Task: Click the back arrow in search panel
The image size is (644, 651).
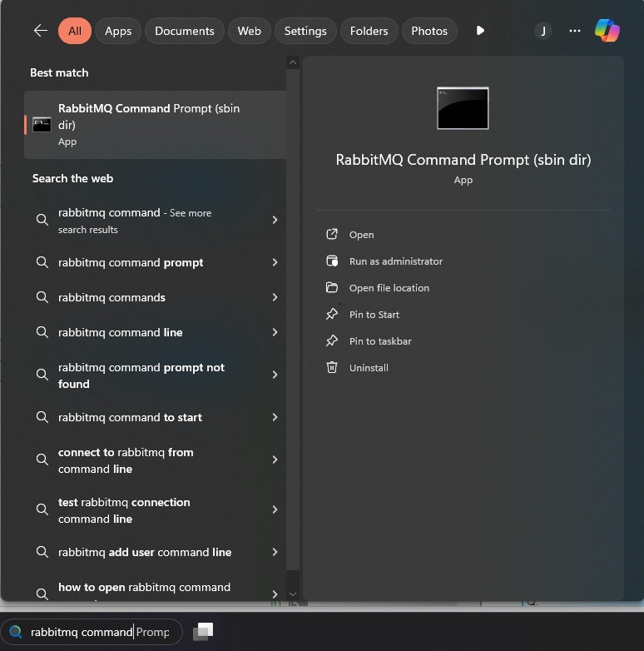Action: click(41, 31)
